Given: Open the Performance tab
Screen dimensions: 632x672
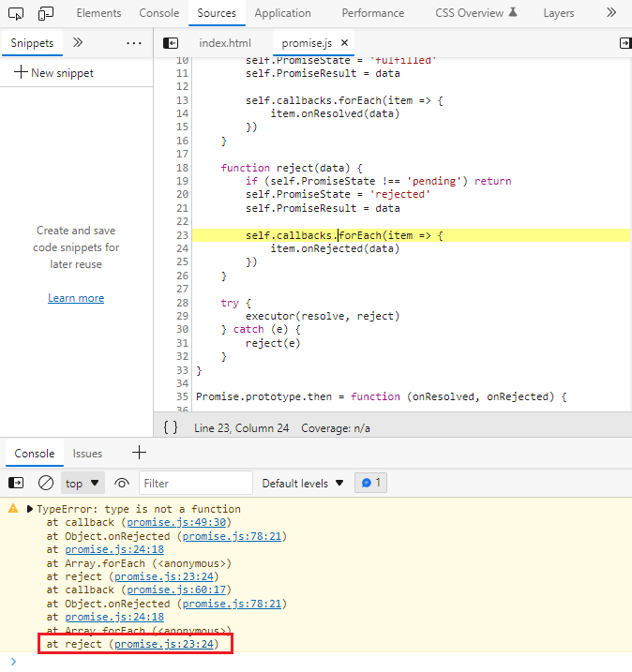Looking at the screenshot, I should pyautogui.click(x=372, y=13).
